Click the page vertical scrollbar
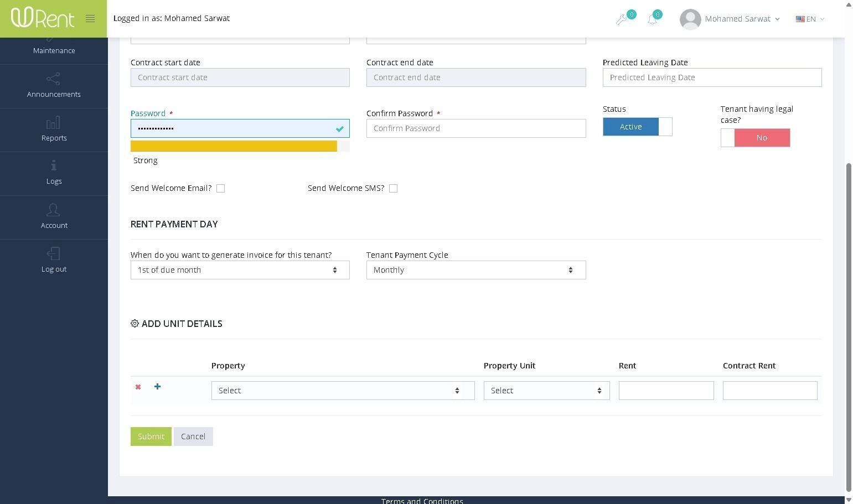The width and height of the screenshot is (853, 504). pos(849,326)
